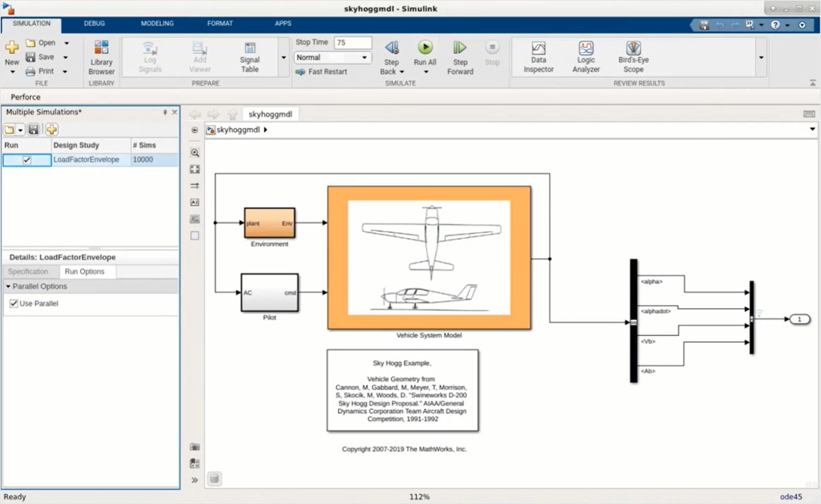Open the Data Inspector
The height and width of the screenshot is (504, 821).
pos(538,57)
